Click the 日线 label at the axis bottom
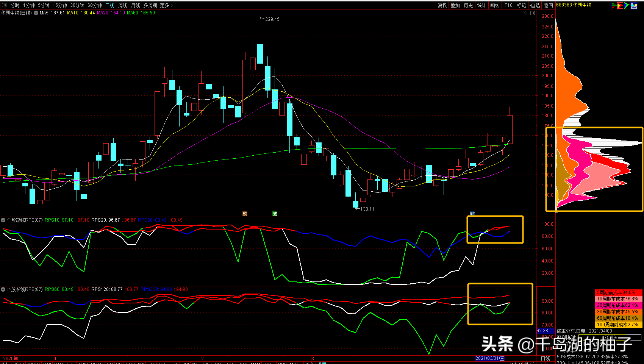644x364 pixels. point(546,358)
